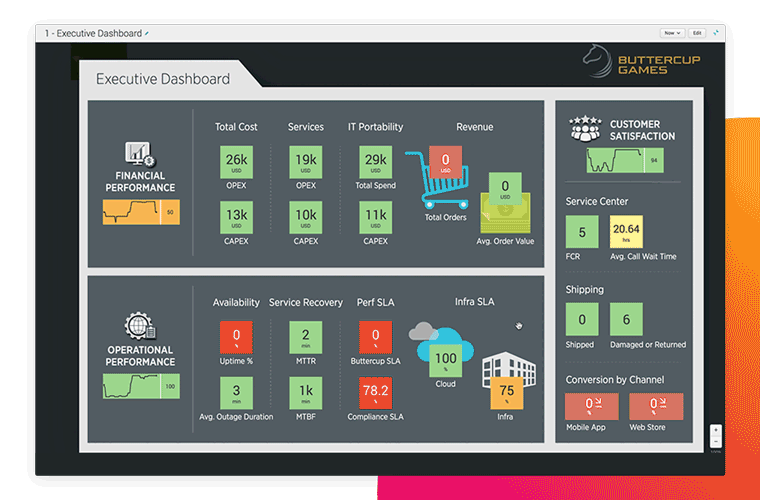Select the 2 min MTTR tile
The width and height of the screenshot is (760, 500).
(306, 337)
